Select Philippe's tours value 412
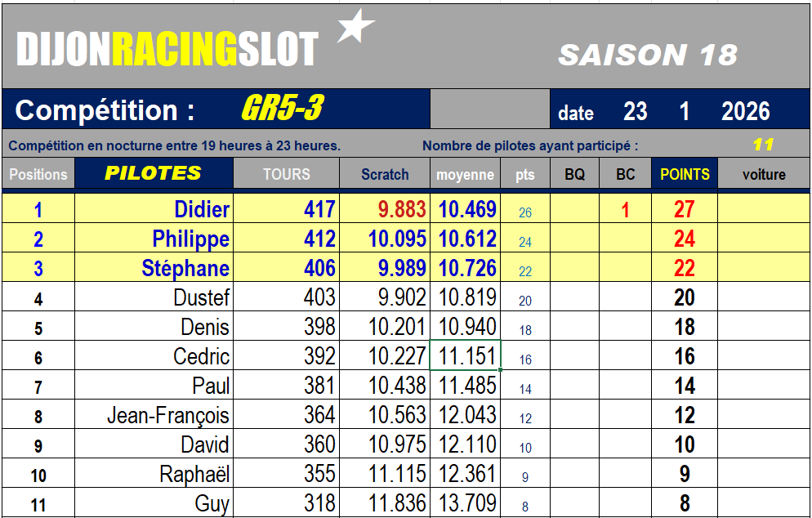Viewport: 812px width, 518px height. tap(319, 239)
